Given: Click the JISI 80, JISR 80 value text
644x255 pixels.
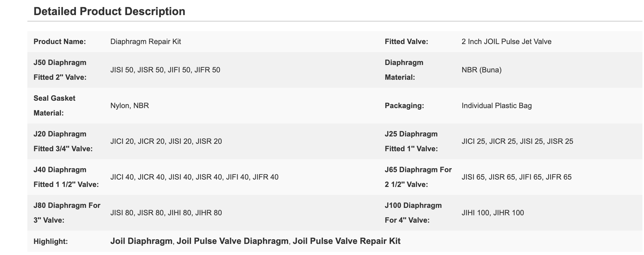Looking at the screenshot, I should point(166,213).
